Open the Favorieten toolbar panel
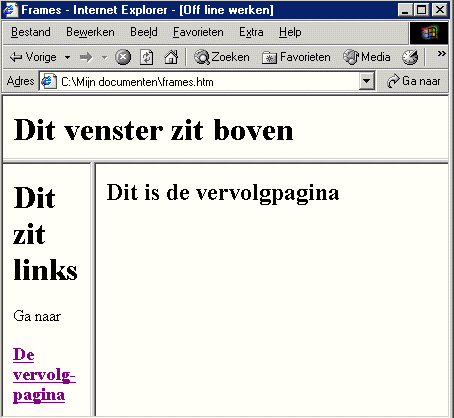Image resolution: width=454 pixels, height=418 pixels. [296, 57]
